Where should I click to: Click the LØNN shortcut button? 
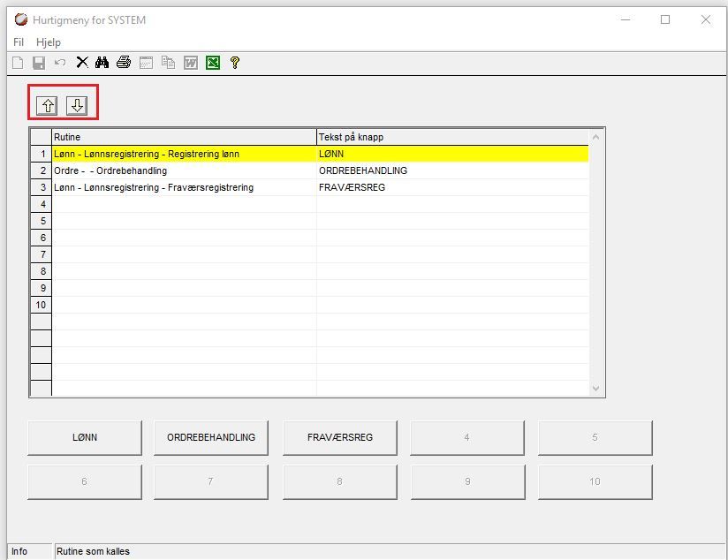pyautogui.click(x=85, y=437)
